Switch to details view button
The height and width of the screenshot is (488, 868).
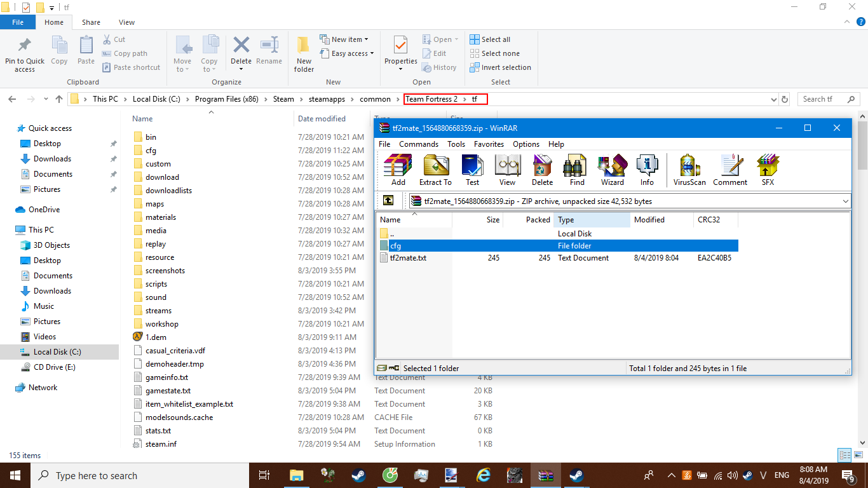click(x=844, y=455)
